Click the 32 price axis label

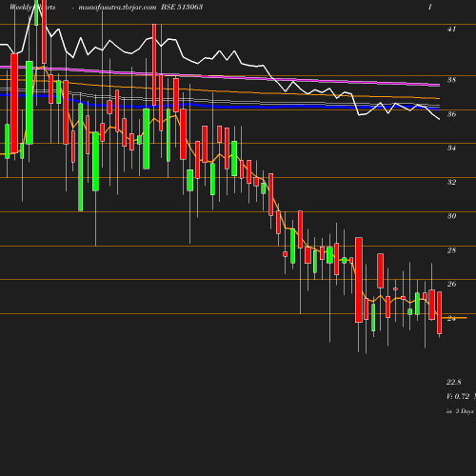451,182
